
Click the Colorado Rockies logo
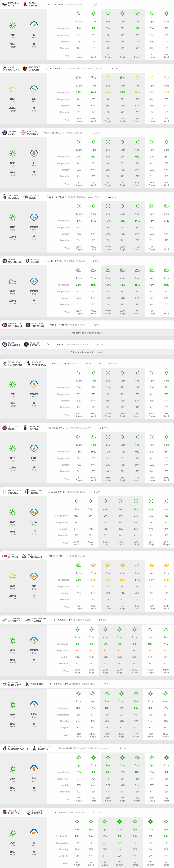click(4, 197)
